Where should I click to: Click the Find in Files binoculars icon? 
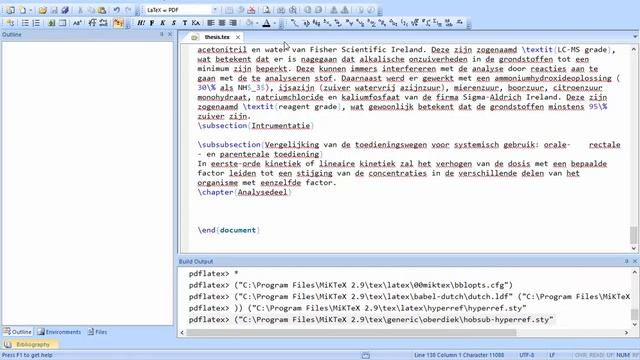point(282,10)
